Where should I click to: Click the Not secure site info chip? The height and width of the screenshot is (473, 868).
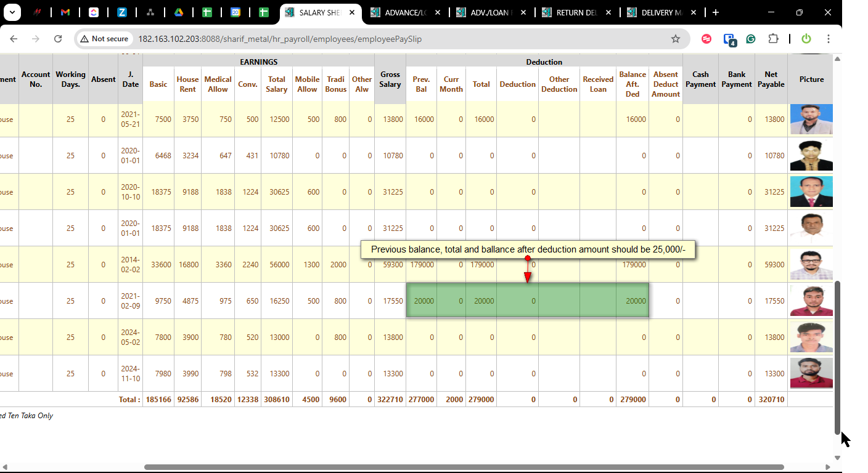[x=104, y=39]
